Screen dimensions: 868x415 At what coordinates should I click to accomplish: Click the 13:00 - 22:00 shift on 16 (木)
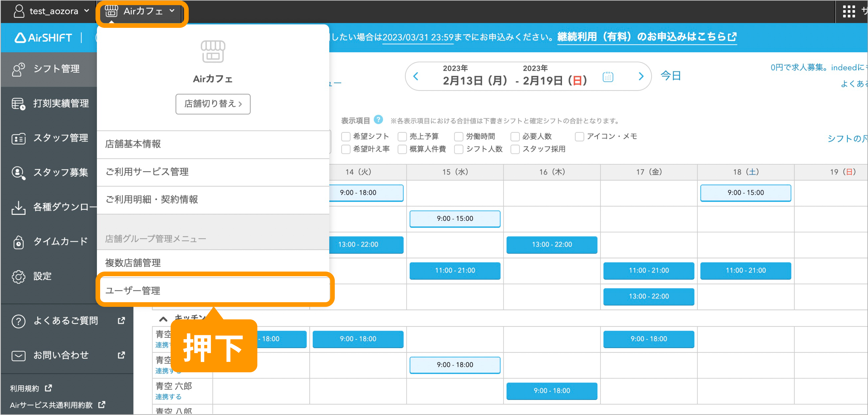point(552,245)
